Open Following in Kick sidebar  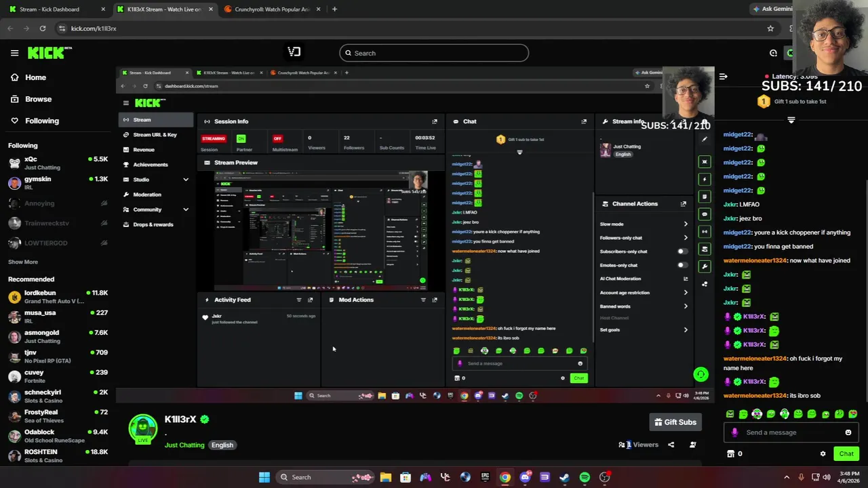[42, 121]
